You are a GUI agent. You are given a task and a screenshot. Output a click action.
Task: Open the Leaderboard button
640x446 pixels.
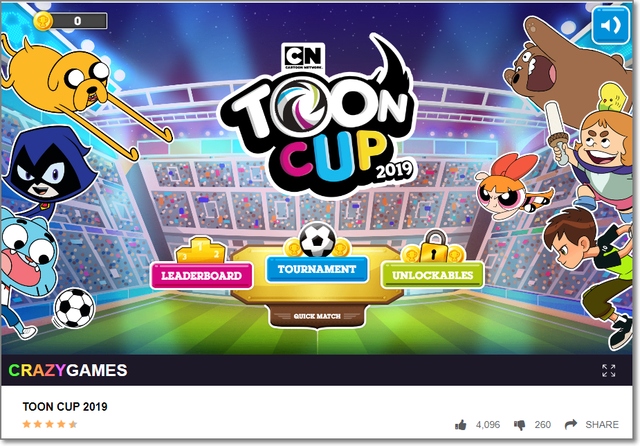coord(202,275)
